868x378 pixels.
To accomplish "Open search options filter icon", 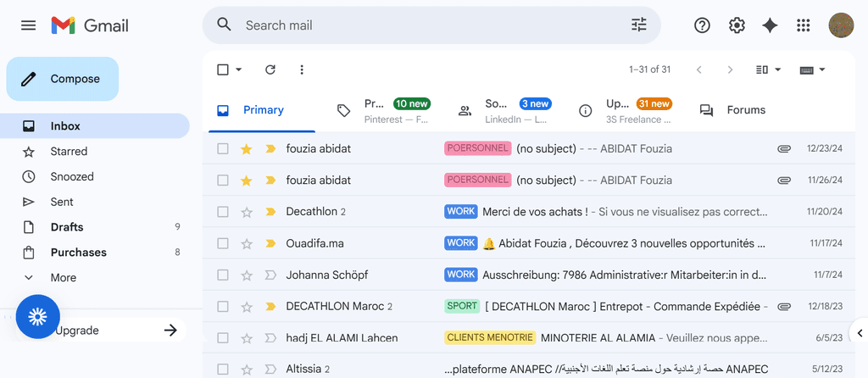I will point(638,25).
